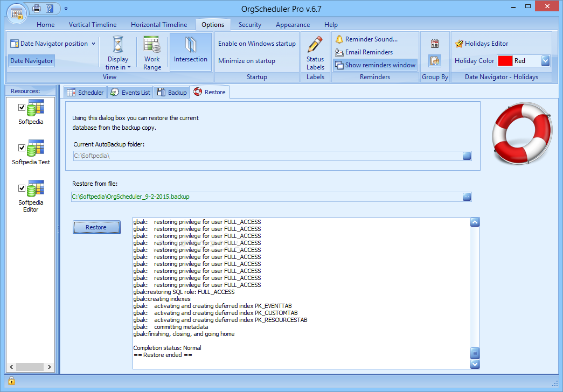Expand the Holiday Color dropdown arrow
The image size is (563, 392).
click(545, 61)
